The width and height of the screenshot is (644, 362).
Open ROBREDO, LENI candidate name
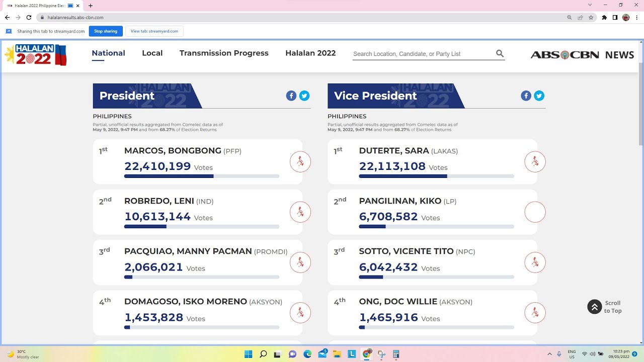159,201
